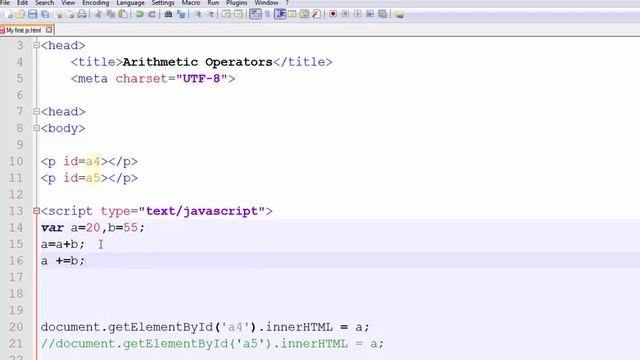Open the Macro menu
Image resolution: width=640 pixels, height=360 pixels.
191,3
